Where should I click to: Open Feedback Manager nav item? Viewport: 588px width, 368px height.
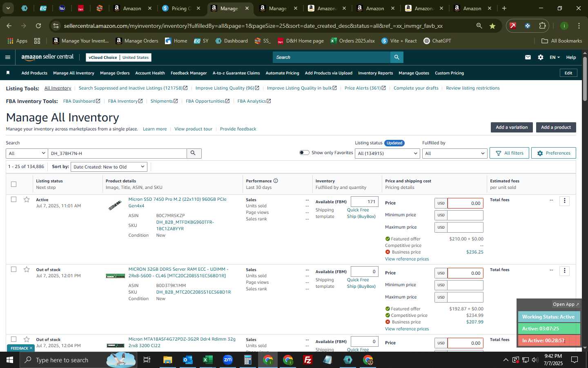tap(189, 73)
